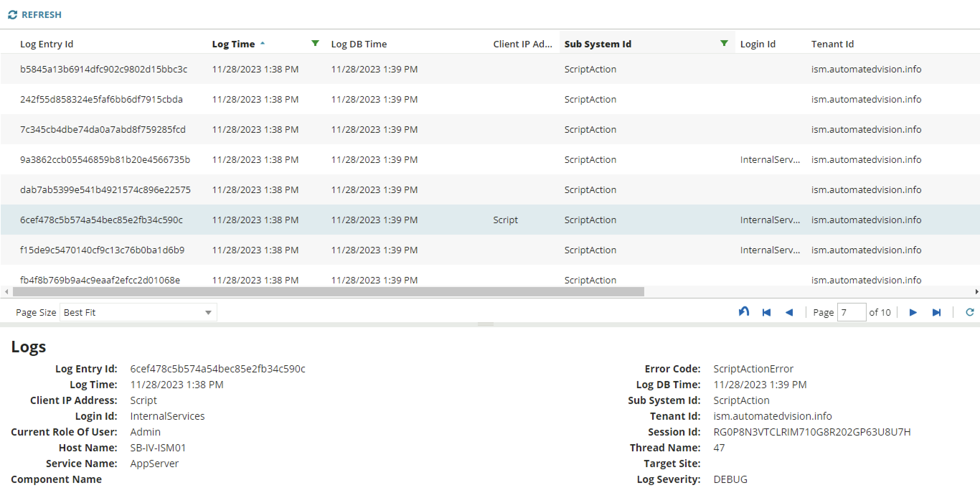Sort by Login Id column

(x=758, y=44)
